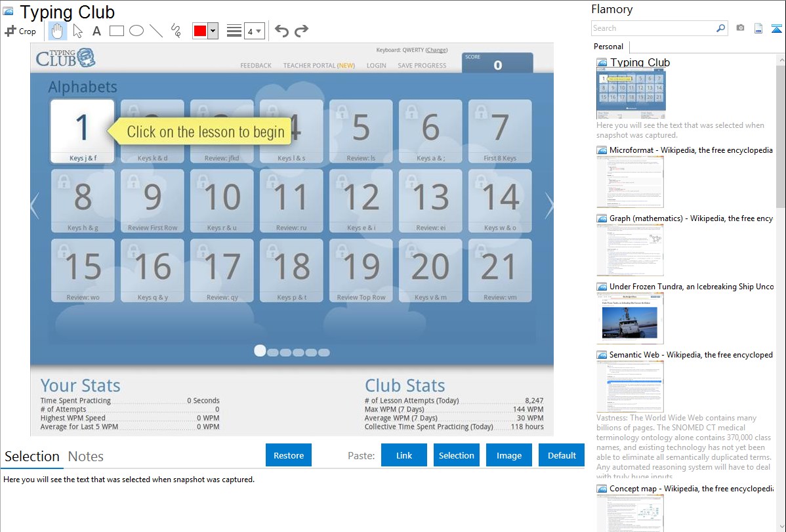Image resolution: width=786 pixels, height=532 pixels.
Task: Open the Under Frozen Tundra ship thumbnail
Action: 630,318
